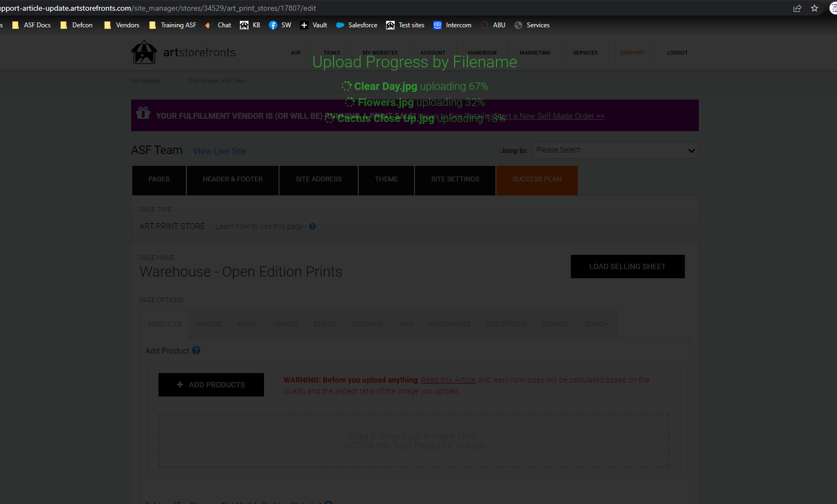837x504 pixels.
Task: Open the KB bookmark
Action: pos(250,25)
